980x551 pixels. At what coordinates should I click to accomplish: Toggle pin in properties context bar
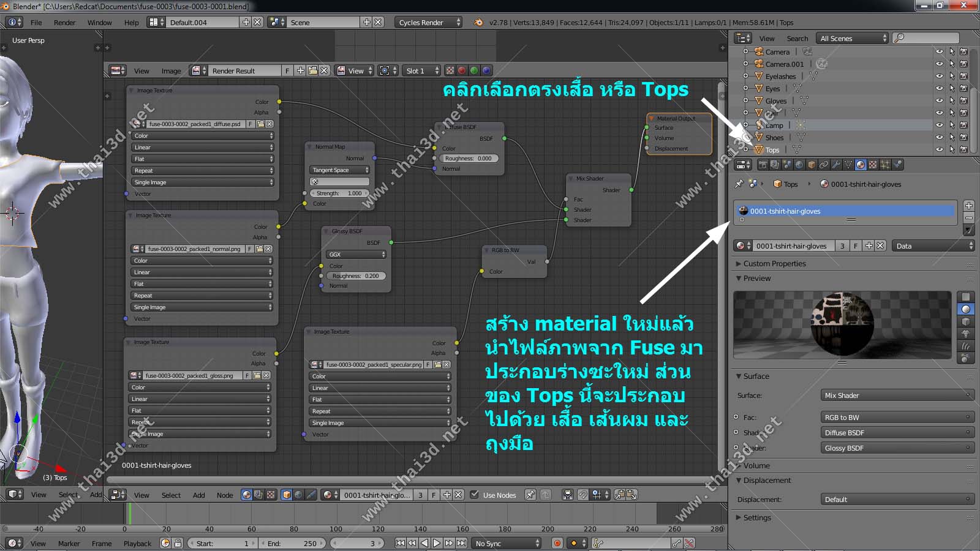(x=739, y=184)
